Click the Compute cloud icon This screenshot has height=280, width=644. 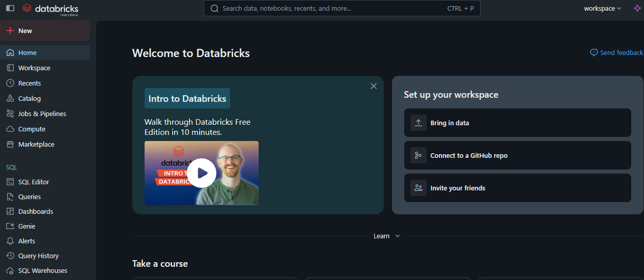click(x=10, y=129)
